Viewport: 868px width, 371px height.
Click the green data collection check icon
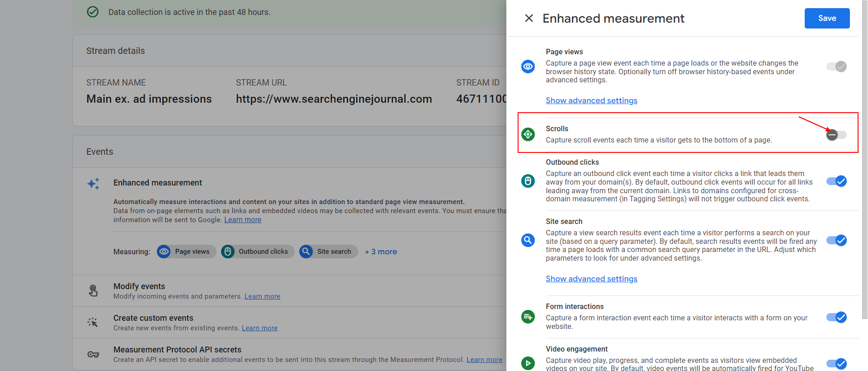click(93, 12)
